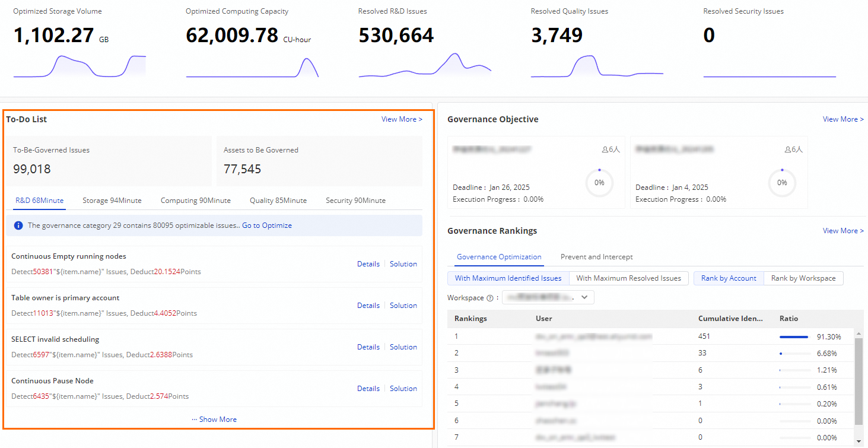Click the cumulative count 451 cell

[704, 336]
